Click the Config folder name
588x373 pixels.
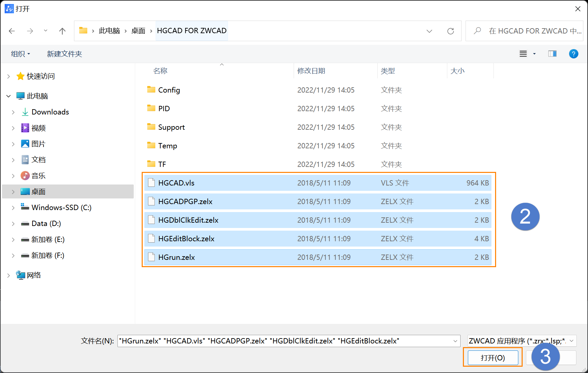[x=169, y=90]
